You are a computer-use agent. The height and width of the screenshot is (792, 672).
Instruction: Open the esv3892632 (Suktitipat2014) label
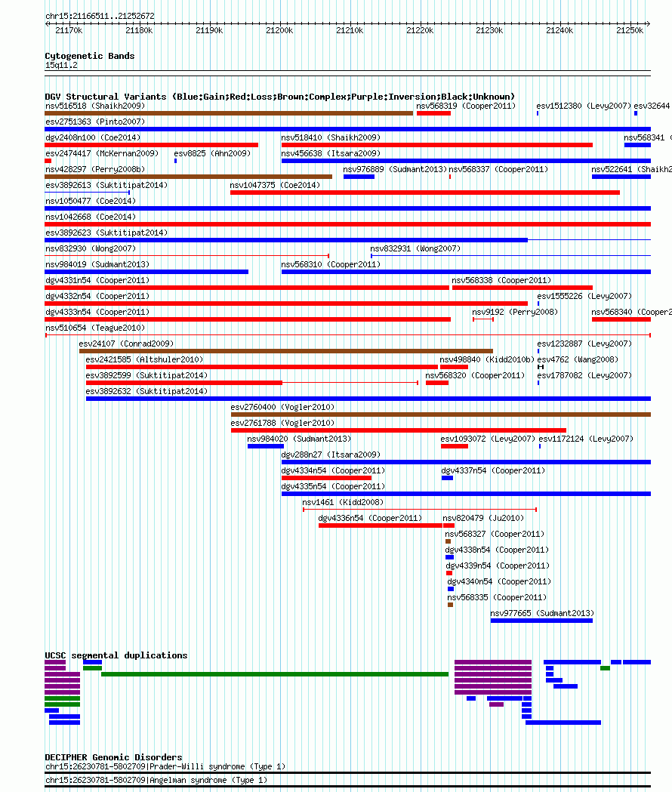pyautogui.click(x=147, y=391)
